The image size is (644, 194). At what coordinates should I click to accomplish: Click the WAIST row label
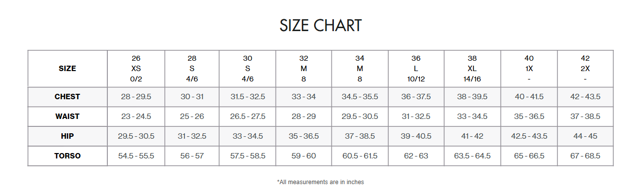67,116
